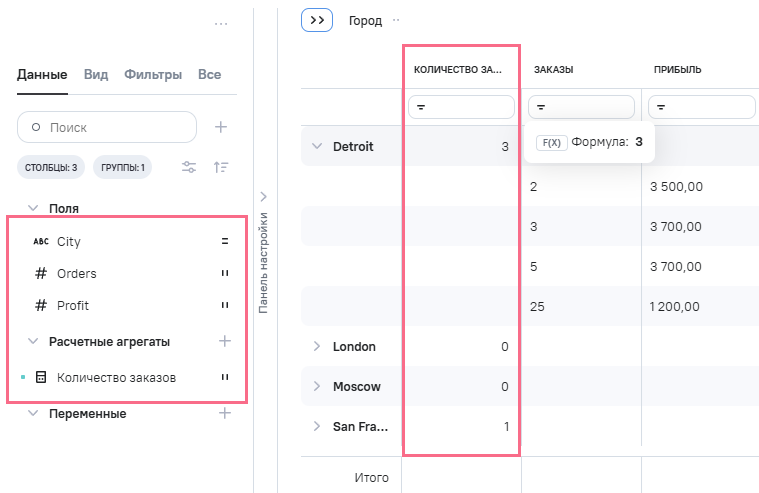This screenshot has height=493, width=759.
Task: Collapse the Detroit group row
Action: (x=317, y=147)
